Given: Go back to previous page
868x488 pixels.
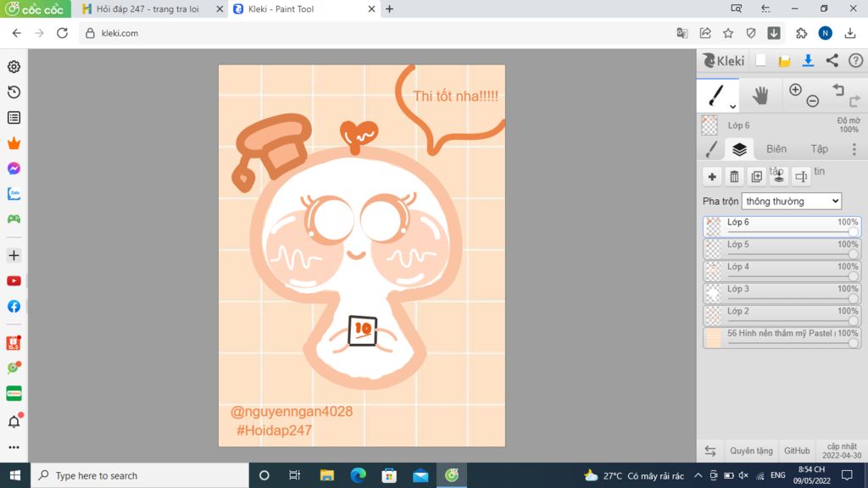Looking at the screenshot, I should [x=17, y=33].
